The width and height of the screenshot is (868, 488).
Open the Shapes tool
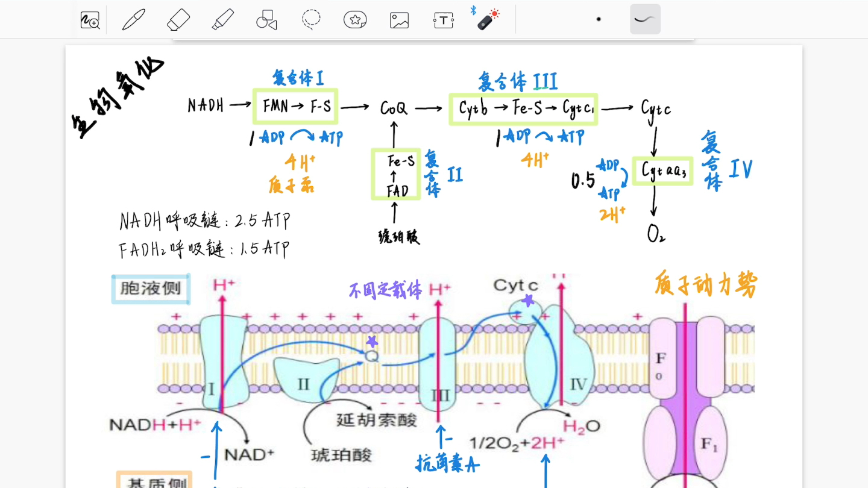[266, 20]
